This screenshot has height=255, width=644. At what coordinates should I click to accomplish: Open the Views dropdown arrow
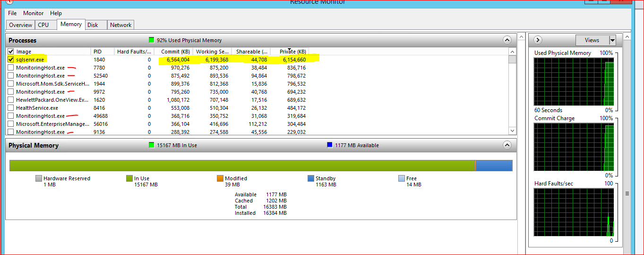pyautogui.click(x=612, y=40)
